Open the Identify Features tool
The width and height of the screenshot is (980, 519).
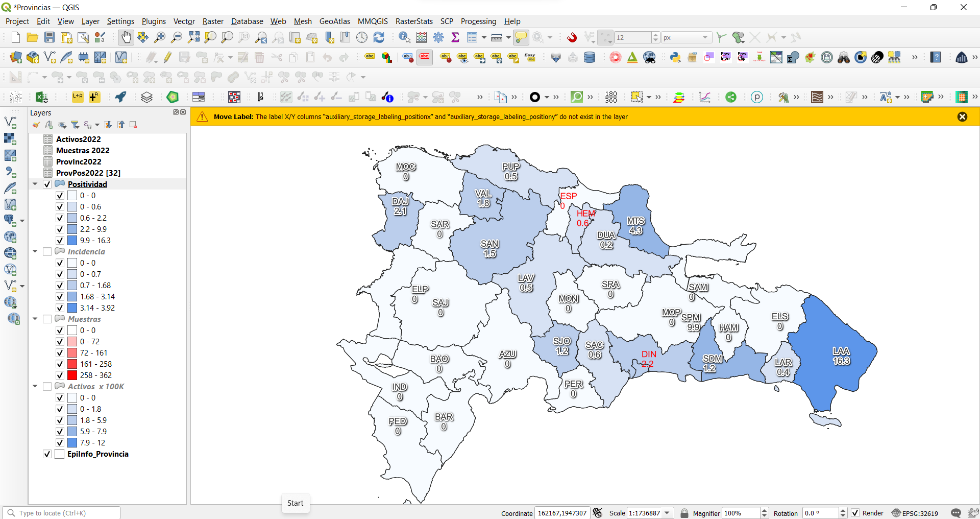coord(405,37)
